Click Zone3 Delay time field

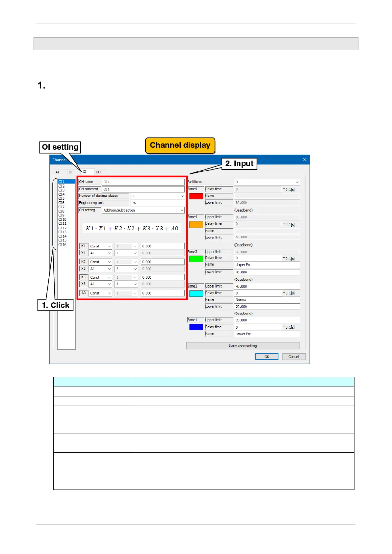click(258, 258)
